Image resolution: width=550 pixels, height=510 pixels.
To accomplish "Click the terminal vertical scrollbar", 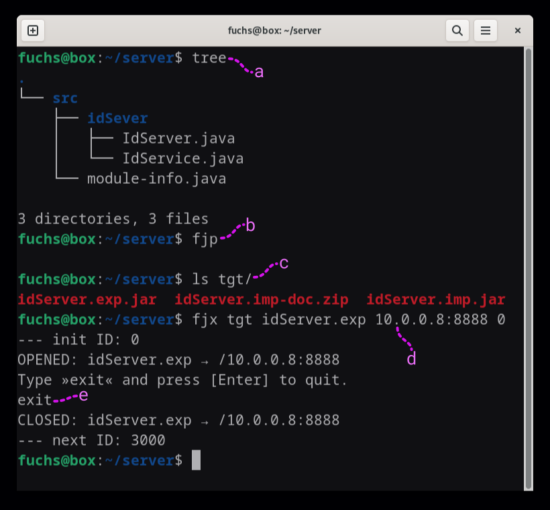I will point(528,269).
